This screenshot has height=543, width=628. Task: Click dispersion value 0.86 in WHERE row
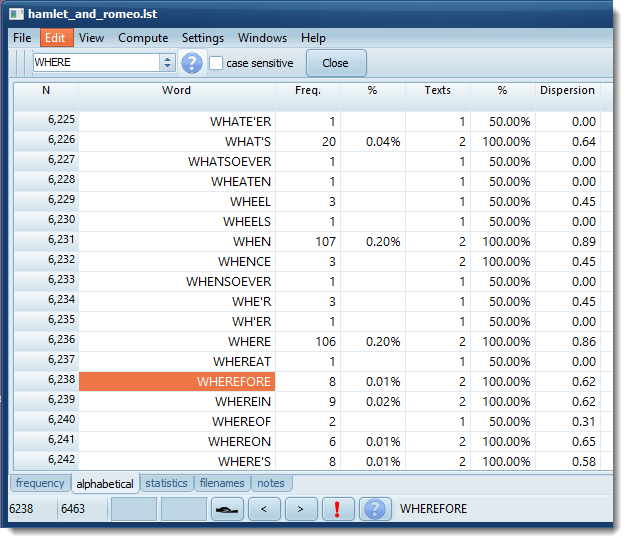[x=584, y=342]
